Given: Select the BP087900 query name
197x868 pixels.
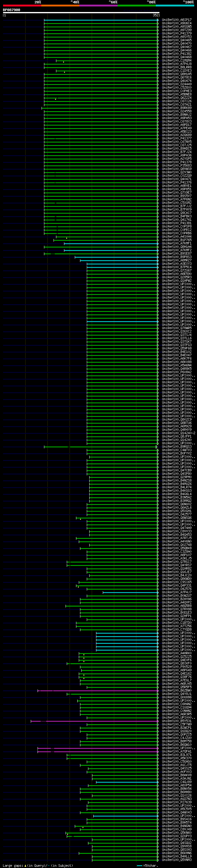Looking at the screenshot, I should click(11, 10).
